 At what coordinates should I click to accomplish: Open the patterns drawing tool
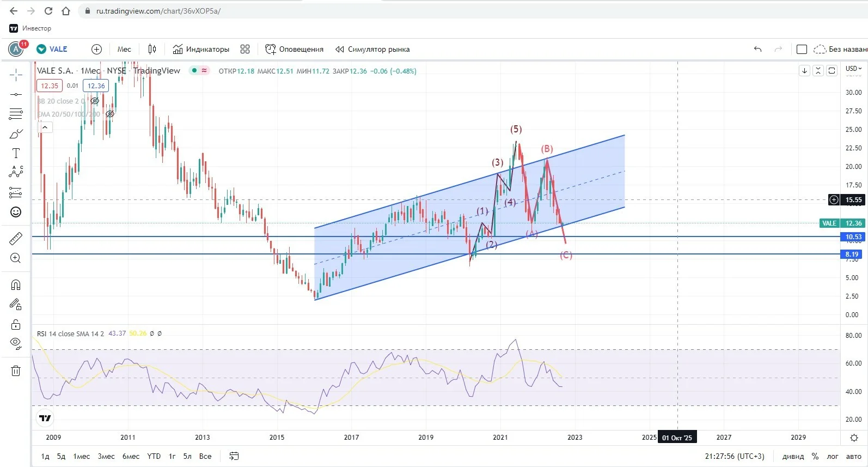(16, 172)
